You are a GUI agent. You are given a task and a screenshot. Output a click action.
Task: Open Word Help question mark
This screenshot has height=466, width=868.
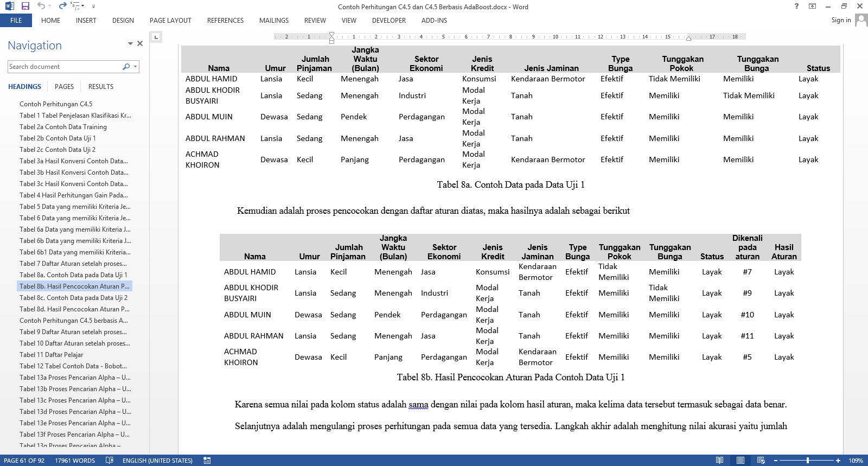(x=796, y=6)
